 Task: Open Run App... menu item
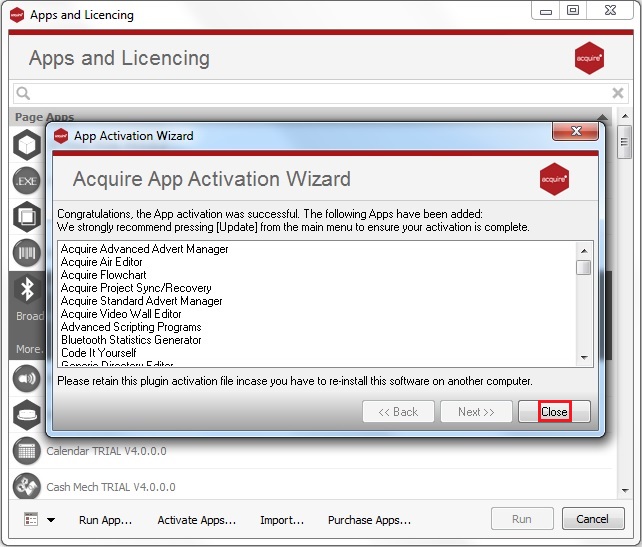pyautogui.click(x=105, y=520)
